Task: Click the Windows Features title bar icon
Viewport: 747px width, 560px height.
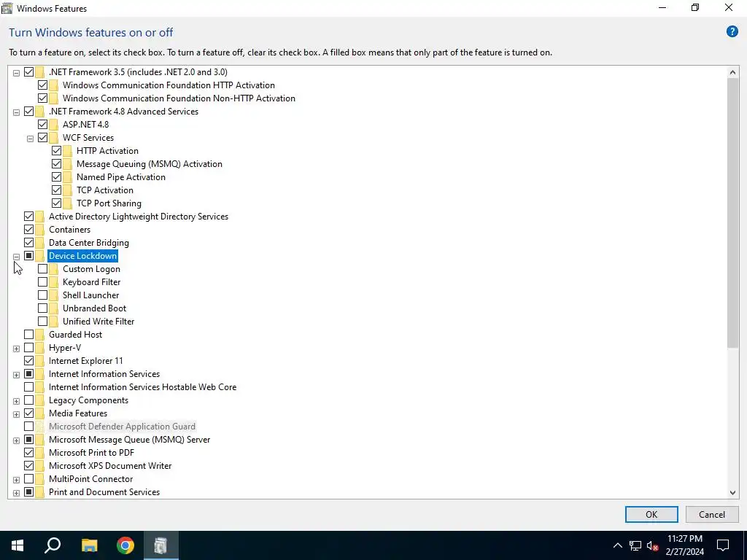Action: click(x=7, y=8)
